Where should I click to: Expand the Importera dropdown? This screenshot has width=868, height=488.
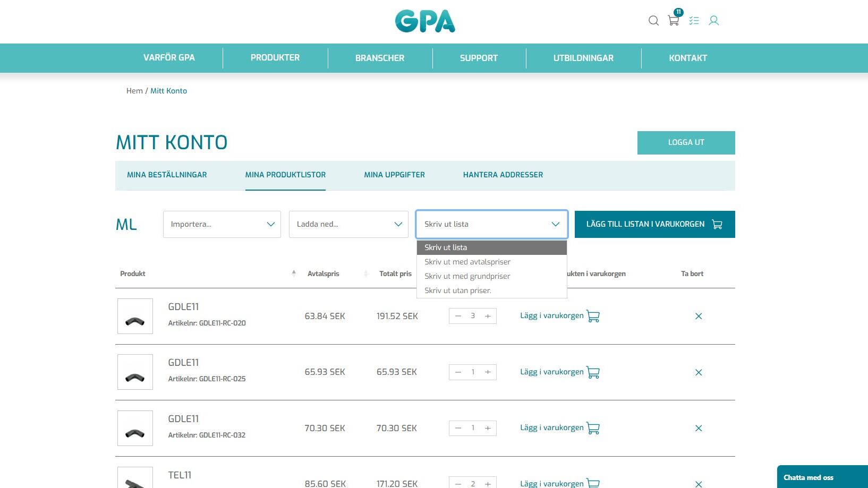(x=222, y=224)
